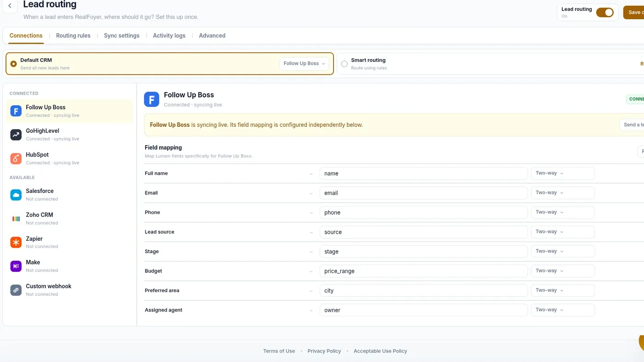The width and height of the screenshot is (644, 362).
Task: Select the Smart routing radio button
Action: (x=344, y=64)
